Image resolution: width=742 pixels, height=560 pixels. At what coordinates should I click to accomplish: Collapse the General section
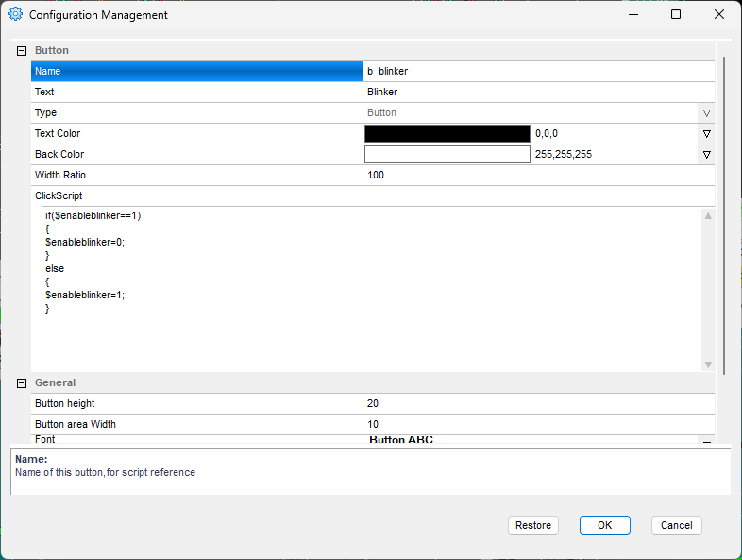pos(22,383)
